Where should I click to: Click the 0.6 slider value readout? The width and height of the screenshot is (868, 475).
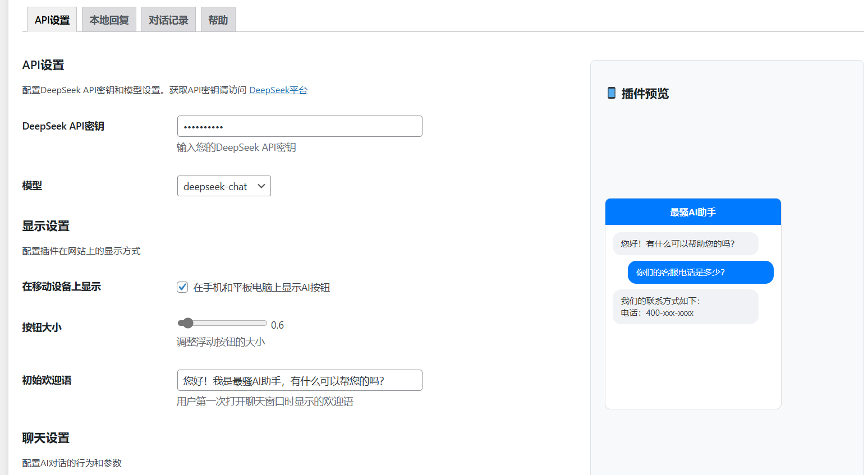point(277,325)
